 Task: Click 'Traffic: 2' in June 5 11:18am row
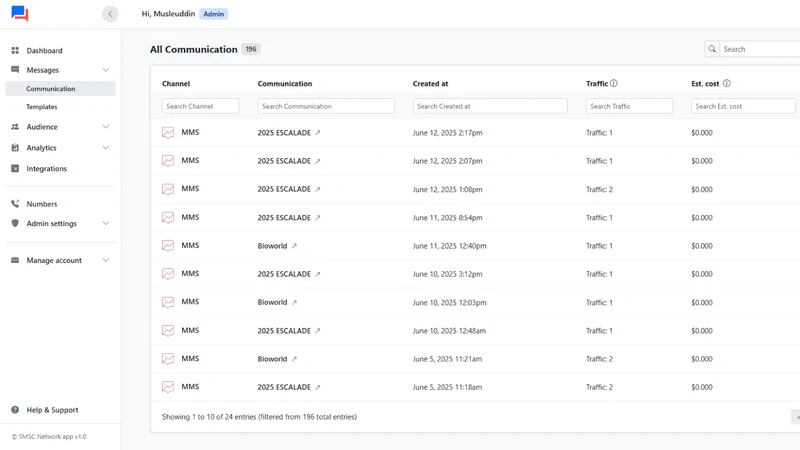[599, 387]
